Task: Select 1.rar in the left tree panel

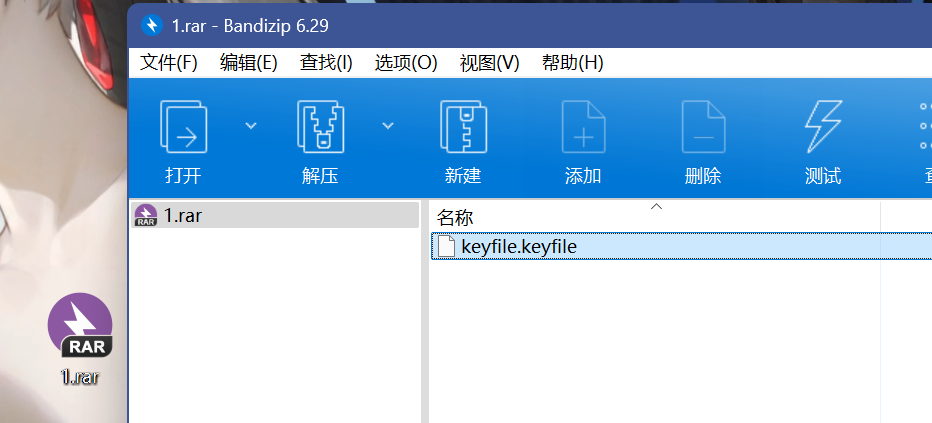Action: click(x=182, y=215)
